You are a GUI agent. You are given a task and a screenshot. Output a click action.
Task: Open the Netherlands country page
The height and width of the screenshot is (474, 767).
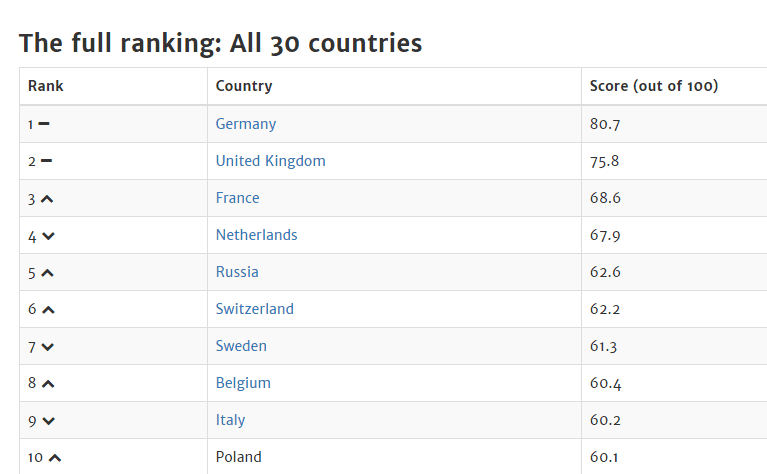pos(256,235)
